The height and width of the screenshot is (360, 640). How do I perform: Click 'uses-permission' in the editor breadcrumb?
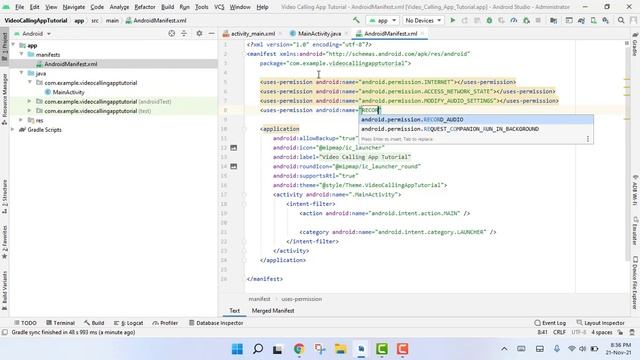click(301, 299)
